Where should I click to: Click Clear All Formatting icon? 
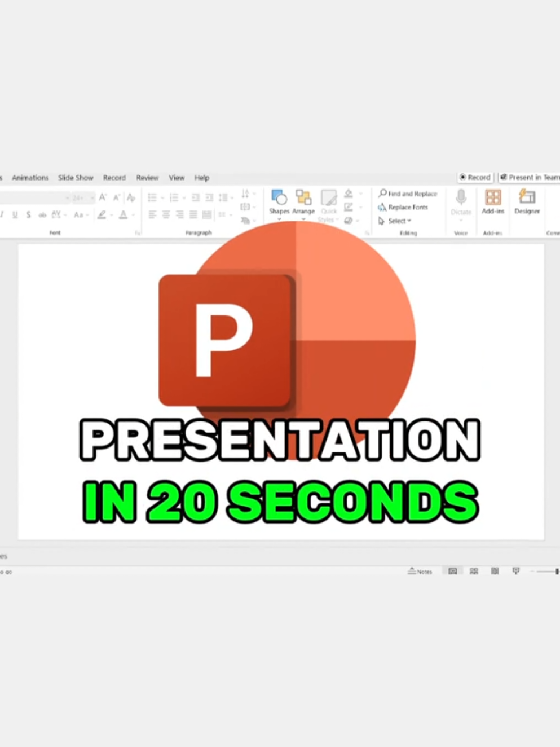pyautogui.click(x=131, y=197)
